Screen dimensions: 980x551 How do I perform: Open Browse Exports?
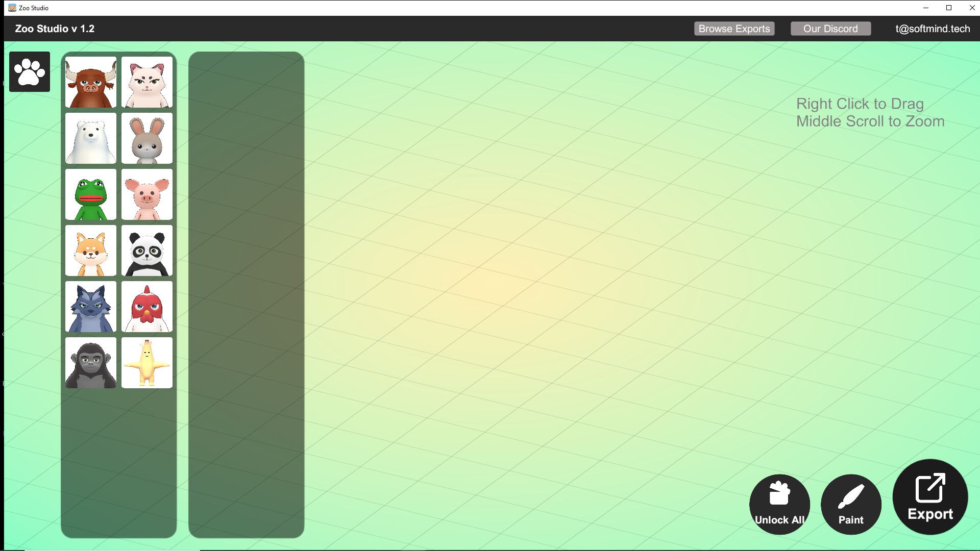click(734, 29)
